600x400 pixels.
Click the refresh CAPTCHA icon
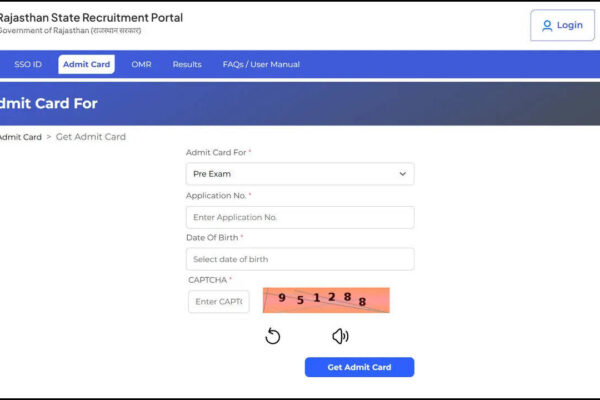(x=273, y=336)
